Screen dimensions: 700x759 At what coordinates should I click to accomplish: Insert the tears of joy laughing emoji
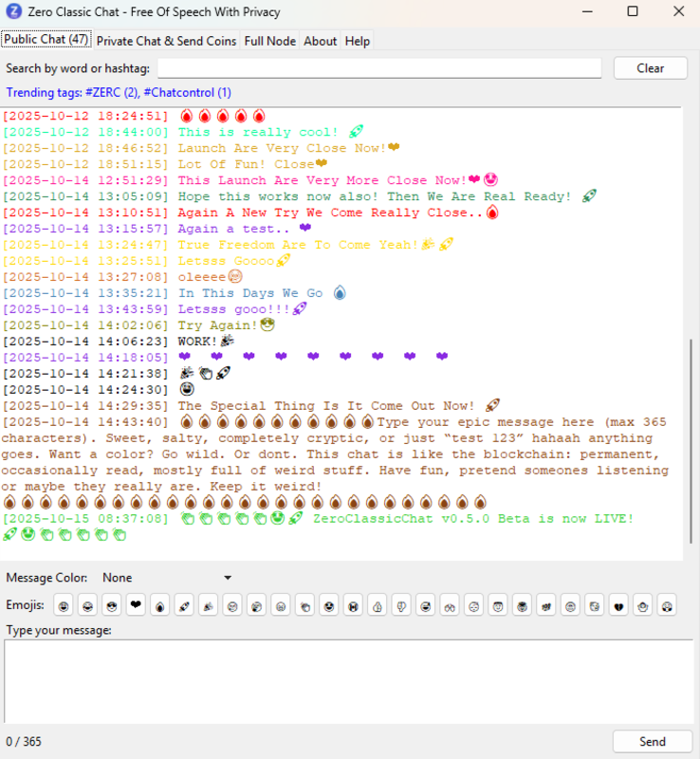[87, 605]
